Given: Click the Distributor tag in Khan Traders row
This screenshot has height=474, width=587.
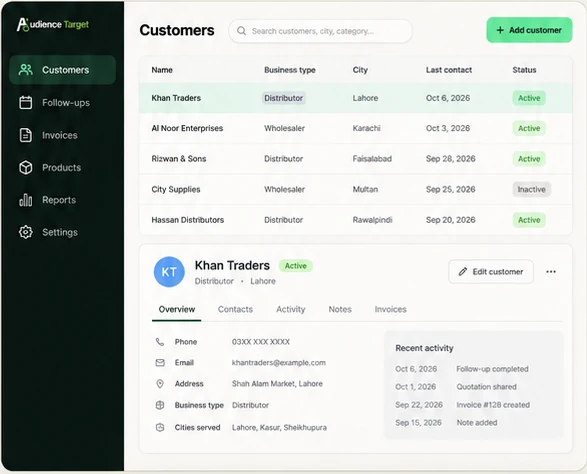Looking at the screenshot, I should (283, 98).
